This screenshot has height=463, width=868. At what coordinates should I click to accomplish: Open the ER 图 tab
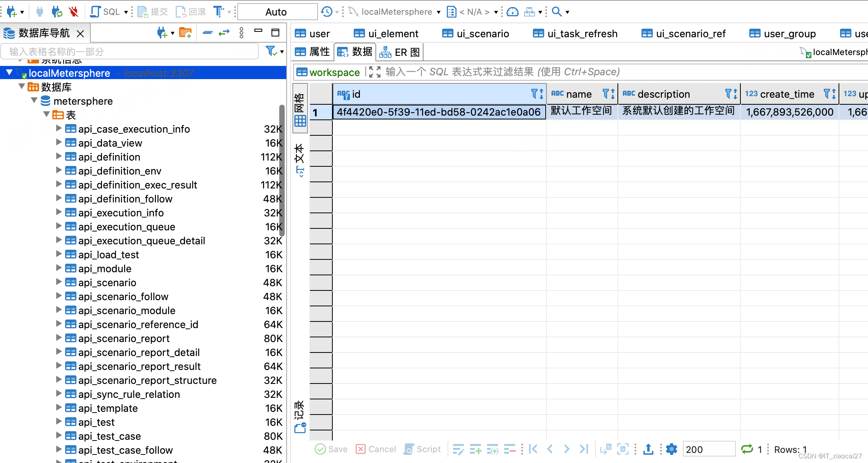coord(400,52)
